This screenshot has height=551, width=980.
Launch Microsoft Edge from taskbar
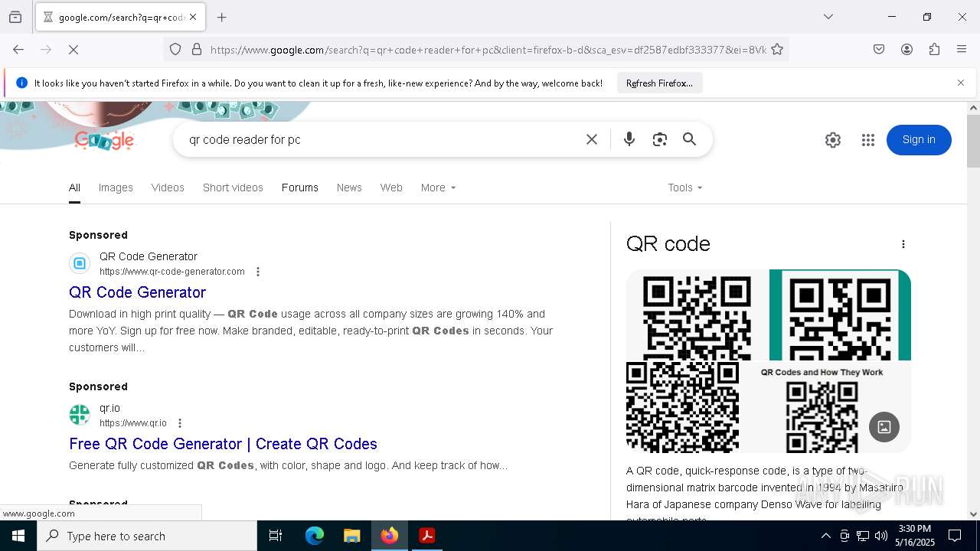pyautogui.click(x=315, y=536)
